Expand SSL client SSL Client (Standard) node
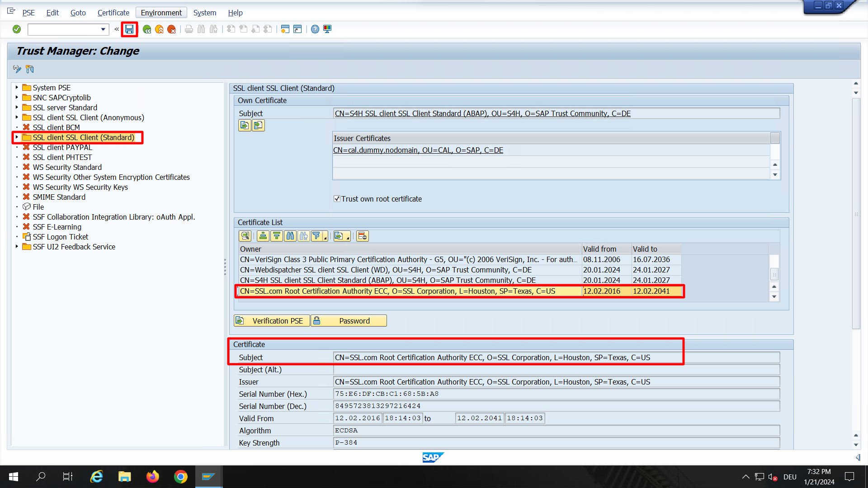868x488 pixels. pos(17,137)
